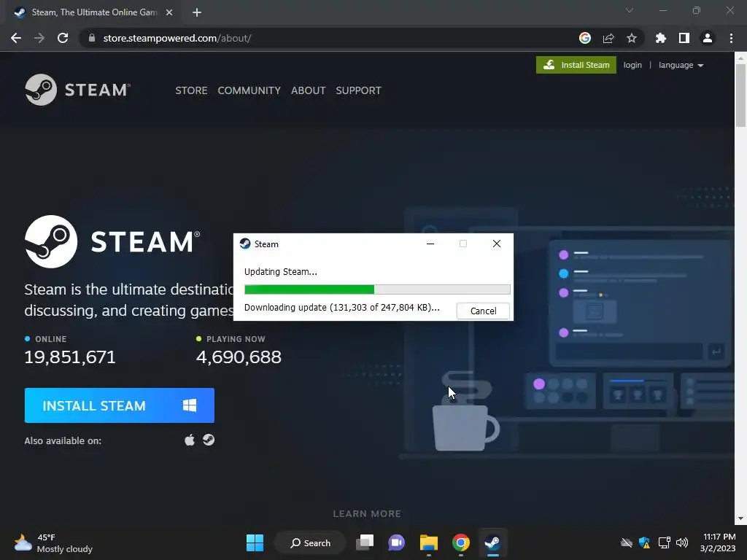Open Windows Start menu

point(255,542)
